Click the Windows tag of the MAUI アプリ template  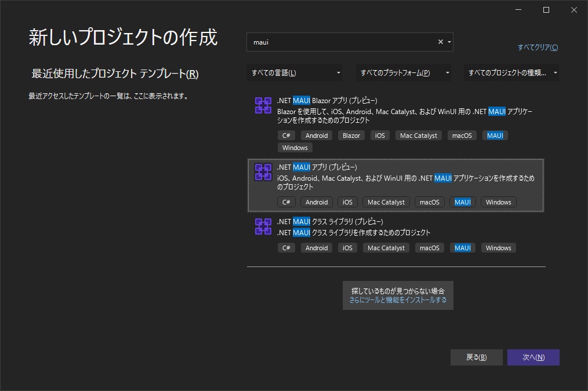click(x=498, y=202)
